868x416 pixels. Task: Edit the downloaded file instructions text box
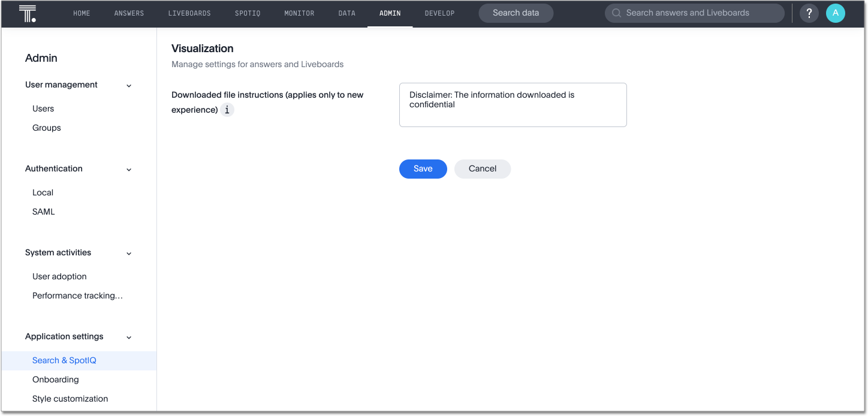(513, 105)
